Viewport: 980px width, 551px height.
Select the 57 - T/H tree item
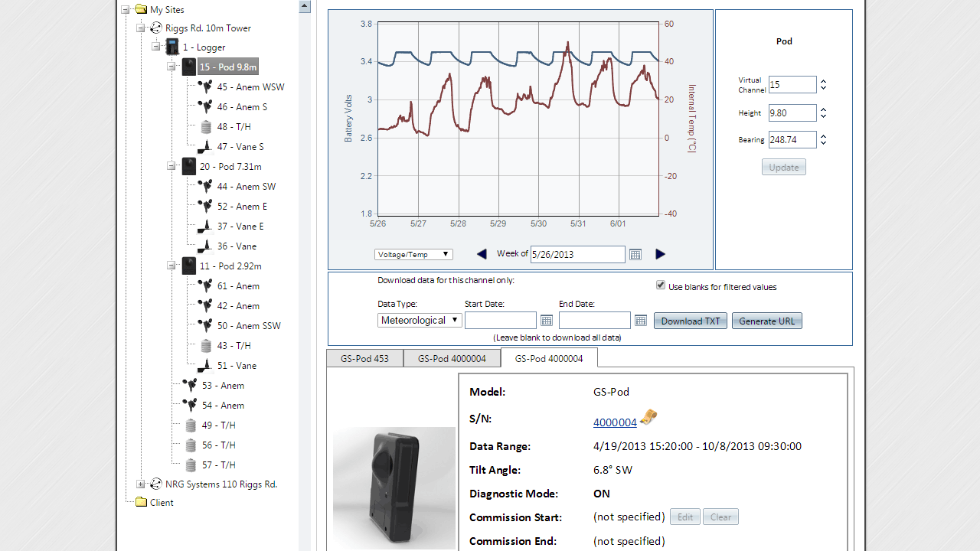(218, 465)
